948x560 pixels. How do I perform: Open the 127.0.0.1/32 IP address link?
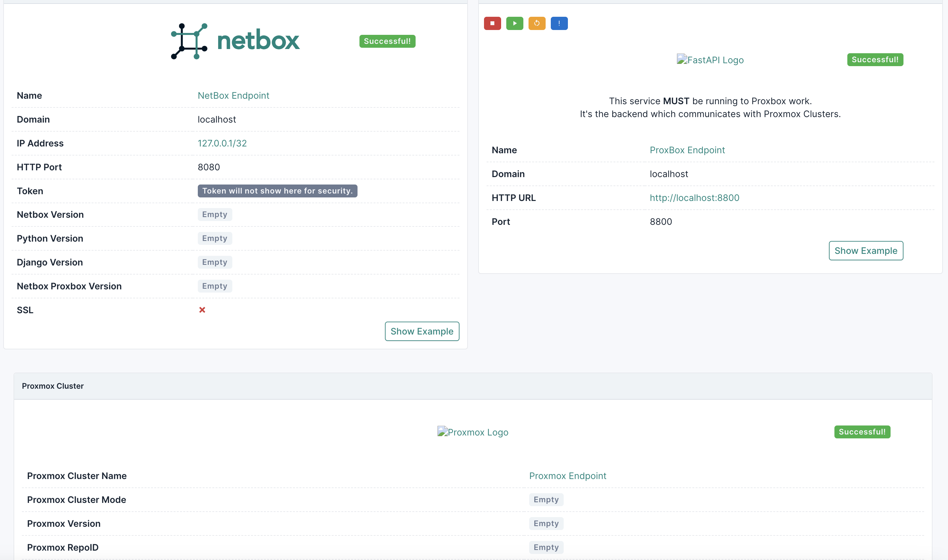(x=222, y=143)
